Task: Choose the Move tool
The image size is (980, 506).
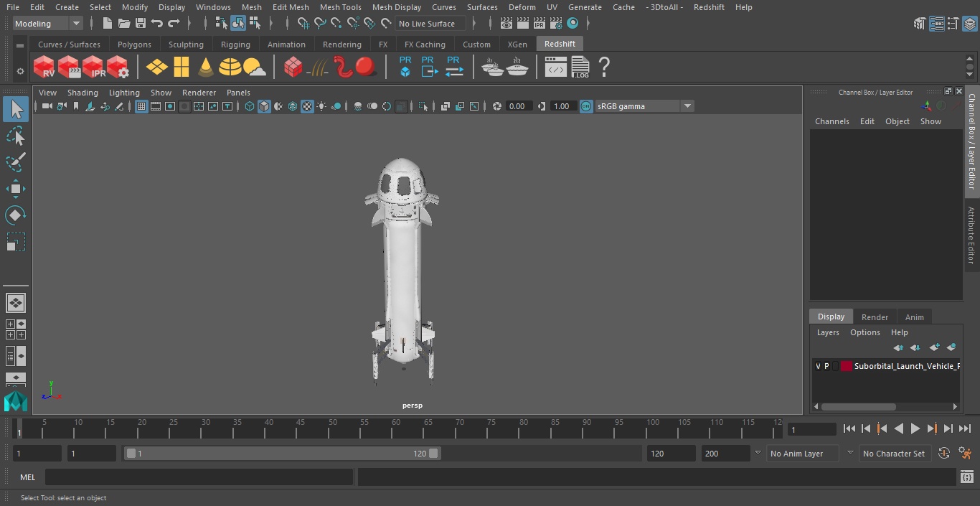Action: (x=15, y=189)
